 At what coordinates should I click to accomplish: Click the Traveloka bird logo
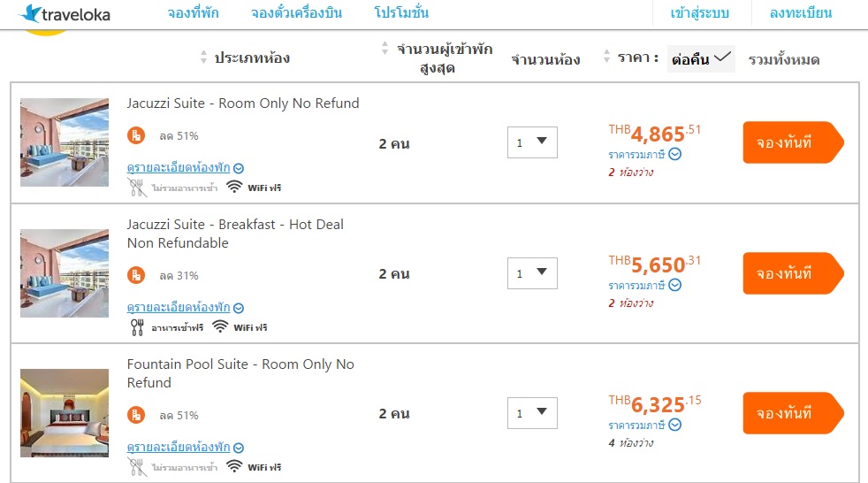tap(30, 13)
